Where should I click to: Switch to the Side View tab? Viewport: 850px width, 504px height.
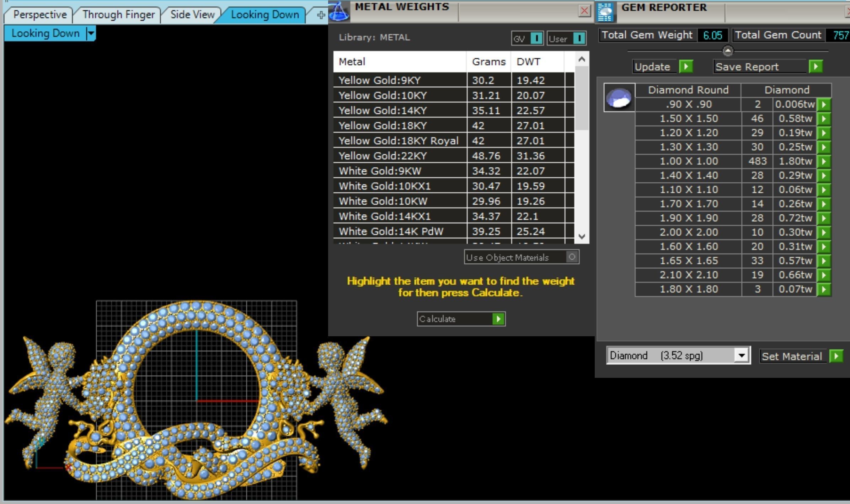[x=192, y=15]
